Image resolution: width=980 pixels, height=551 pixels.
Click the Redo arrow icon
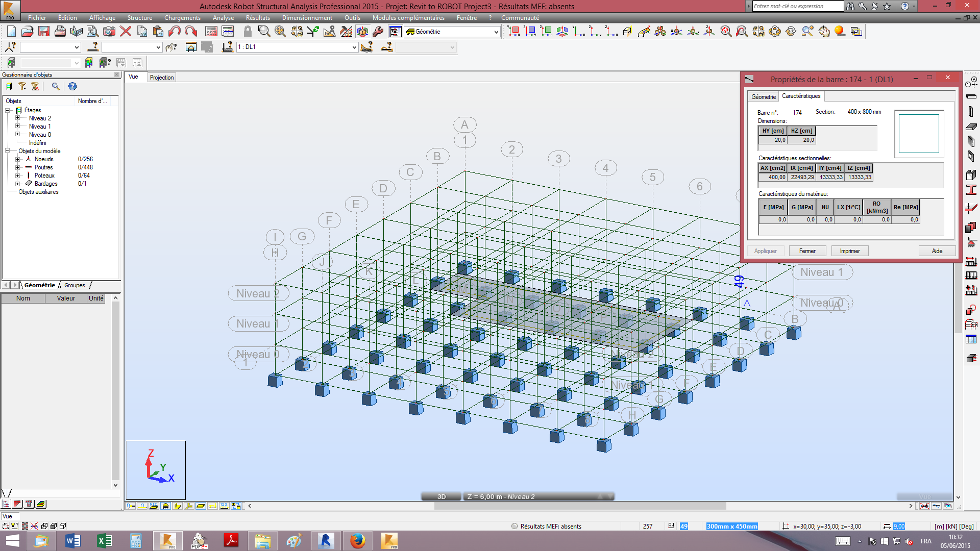191,32
